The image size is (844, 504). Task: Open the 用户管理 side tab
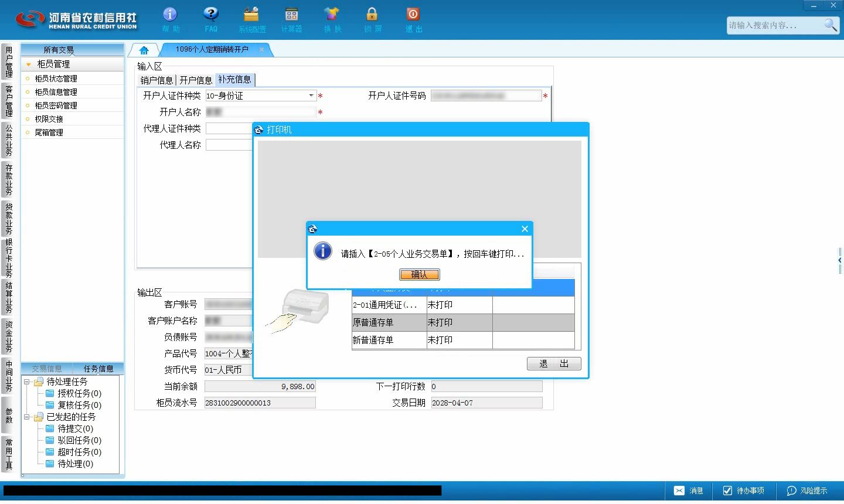pyautogui.click(x=8, y=62)
